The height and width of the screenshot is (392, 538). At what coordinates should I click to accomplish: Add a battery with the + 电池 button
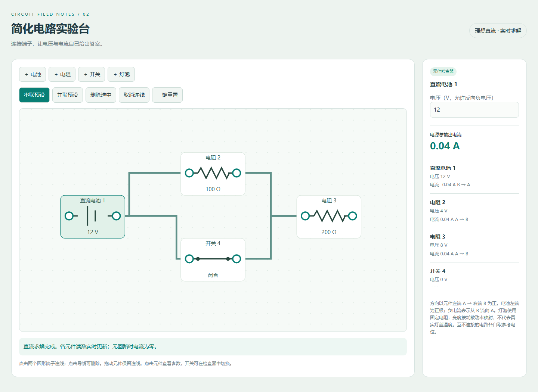[x=33, y=74]
